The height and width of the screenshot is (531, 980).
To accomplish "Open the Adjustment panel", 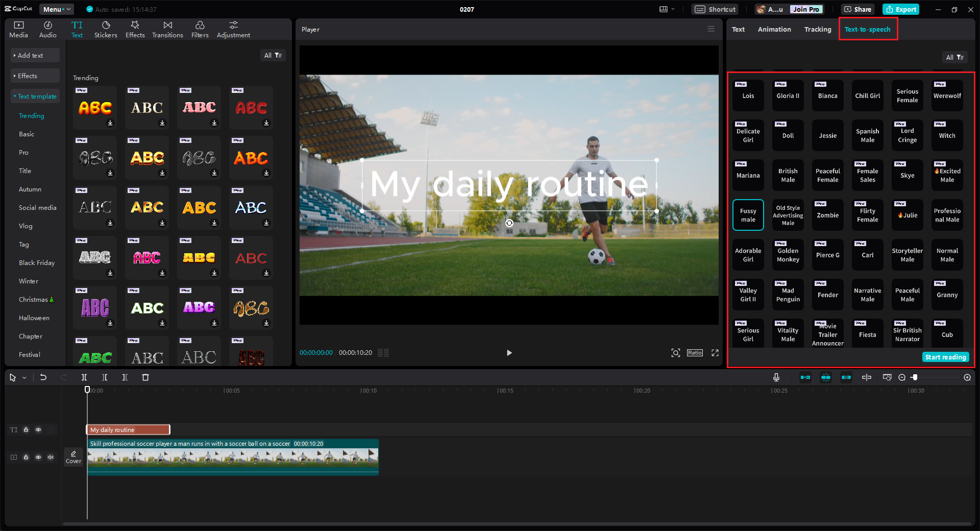I will click(x=233, y=29).
